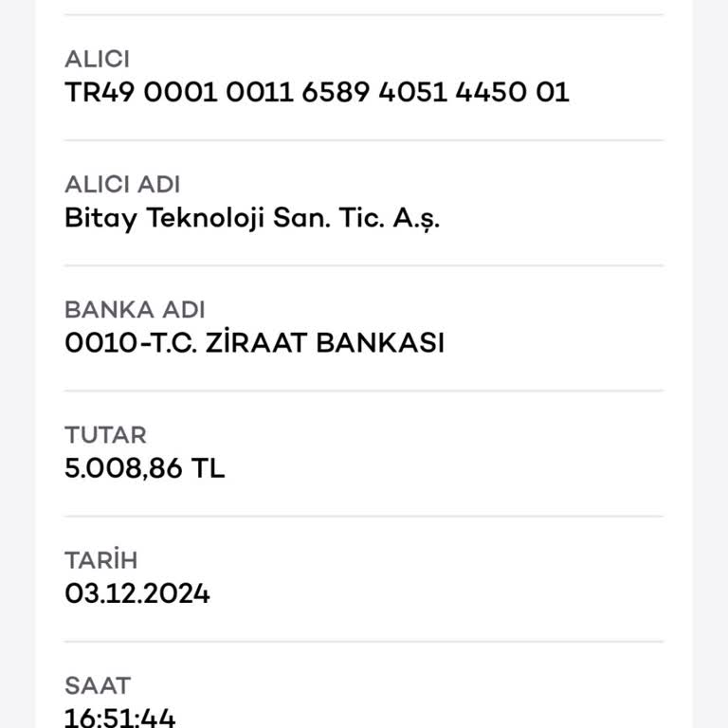Click the divider line below the IBAN
This screenshot has height=728, width=728.
tap(364, 140)
